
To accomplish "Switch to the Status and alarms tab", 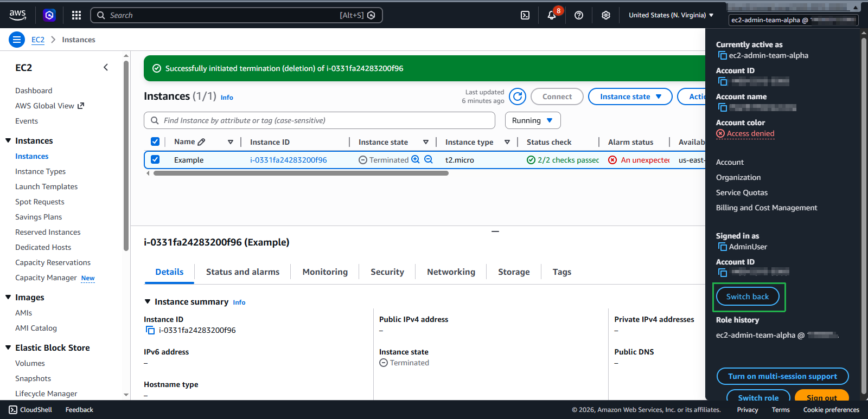I will pos(242,272).
